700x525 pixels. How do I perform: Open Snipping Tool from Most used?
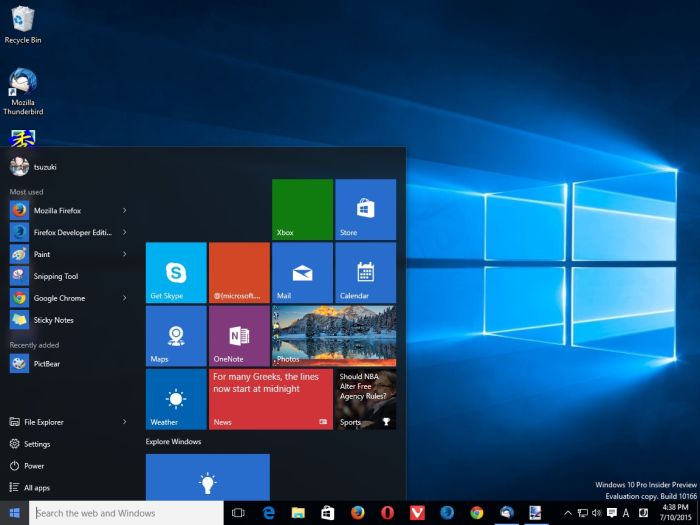click(x=55, y=276)
